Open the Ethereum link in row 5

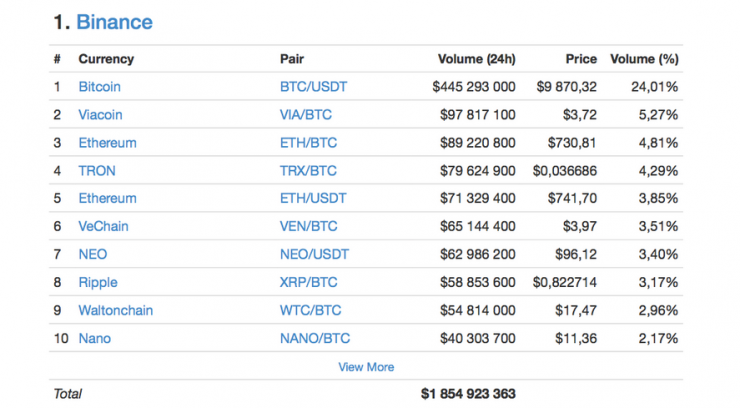(x=108, y=198)
